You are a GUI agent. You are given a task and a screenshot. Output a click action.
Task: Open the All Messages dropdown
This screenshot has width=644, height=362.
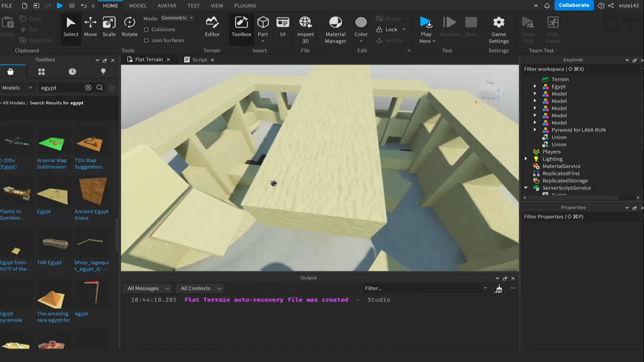click(x=148, y=288)
